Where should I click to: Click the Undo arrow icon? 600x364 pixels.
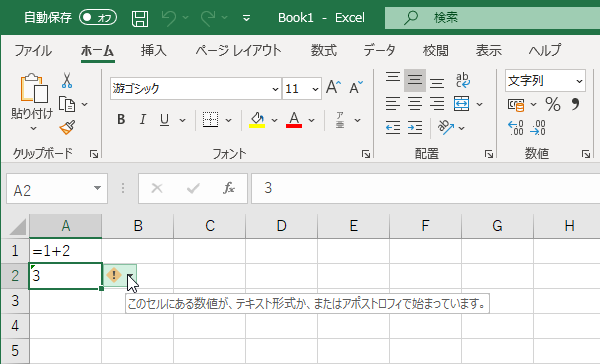point(168,18)
